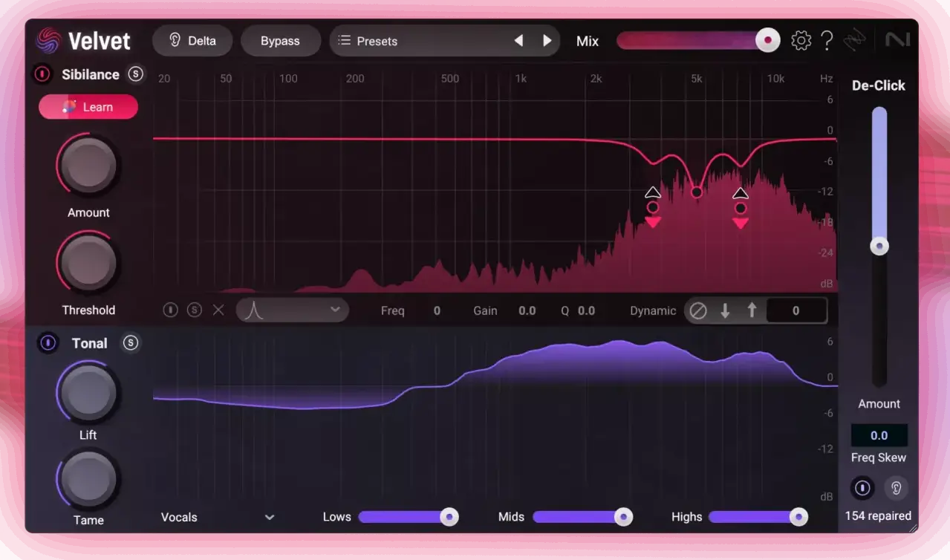
Task: Toggle the Bypass button
Action: 280,41
